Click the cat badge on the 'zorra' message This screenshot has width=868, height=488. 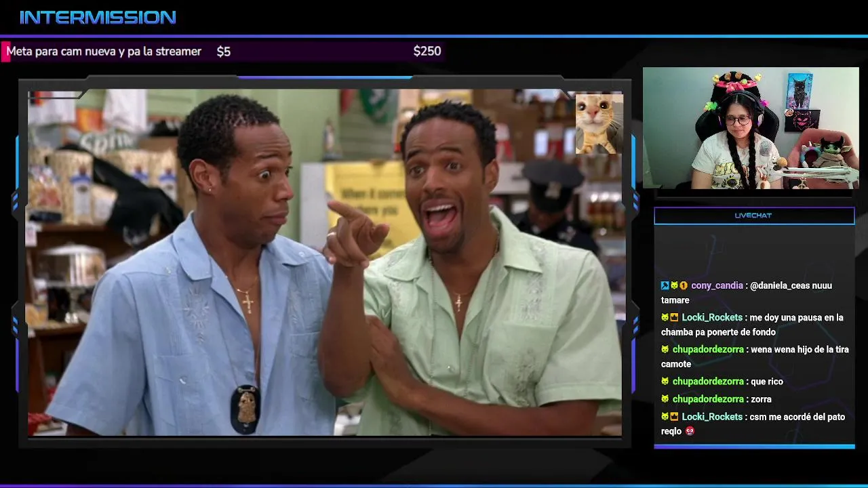(x=665, y=399)
